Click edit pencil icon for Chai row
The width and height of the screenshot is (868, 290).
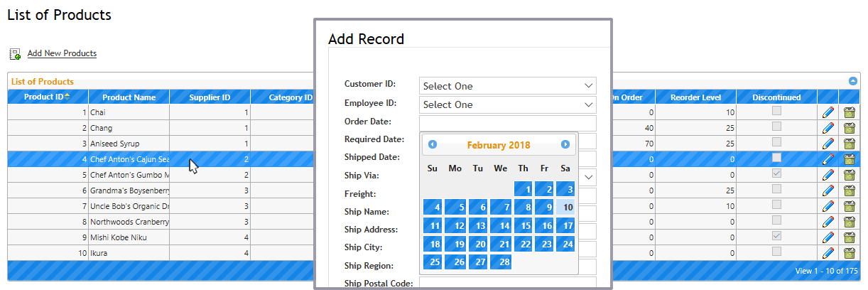(x=828, y=112)
